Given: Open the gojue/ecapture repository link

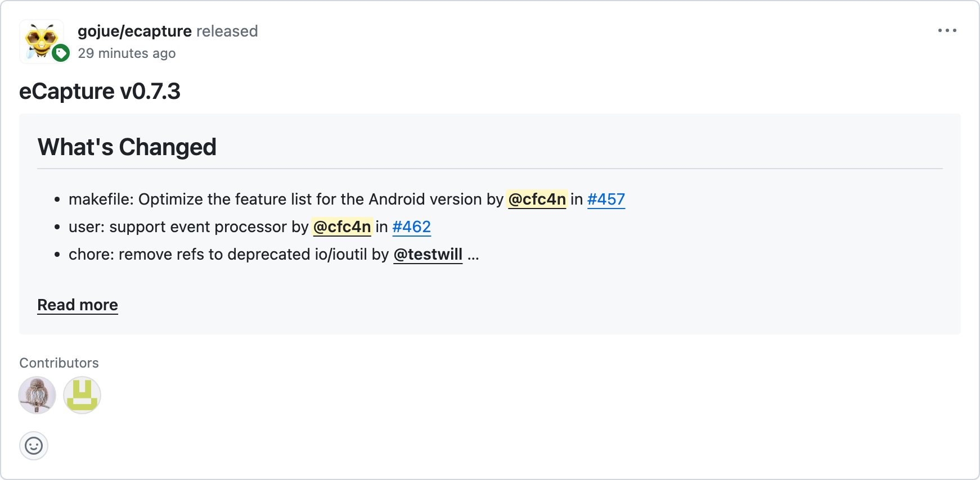Looking at the screenshot, I should click(x=135, y=31).
